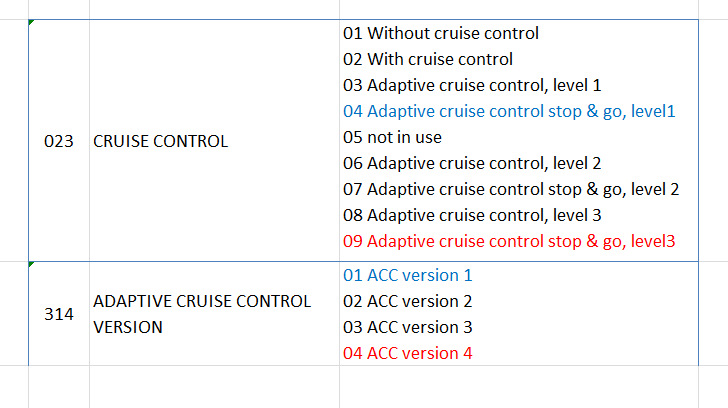
Task: Click the blue '01 ACC version 1' text
Action: tap(407, 275)
